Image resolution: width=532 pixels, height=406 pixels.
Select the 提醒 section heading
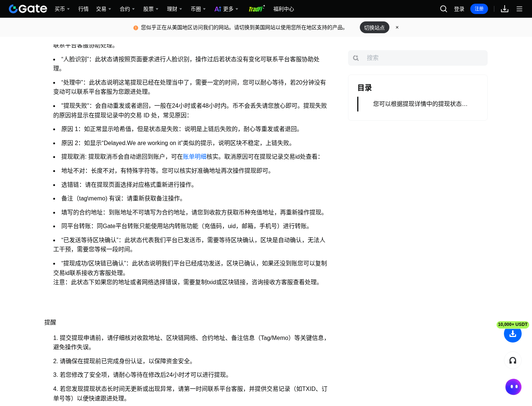50,322
